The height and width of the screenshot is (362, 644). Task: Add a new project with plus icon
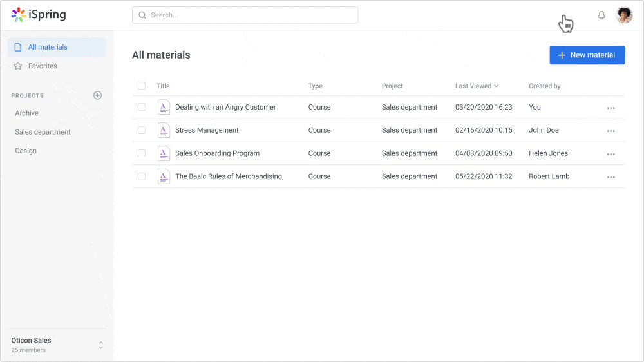tap(97, 95)
